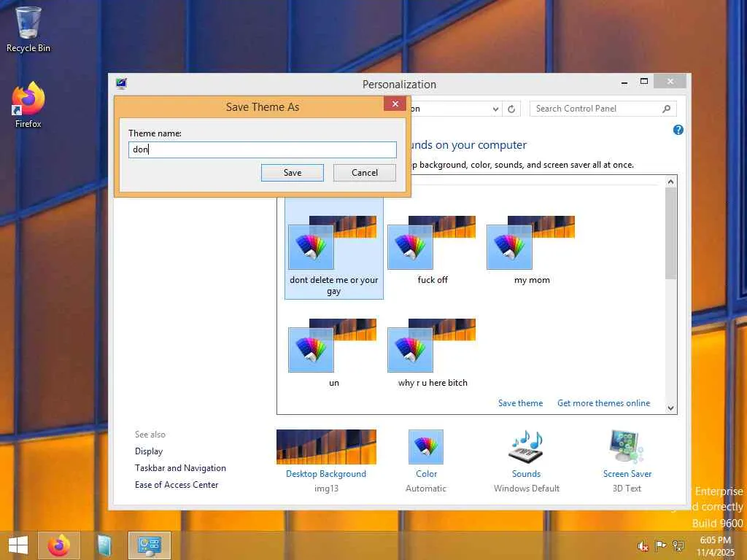The height and width of the screenshot is (560, 747).
Task: Open the Firefox desktop shortcut
Action: pyautogui.click(x=28, y=105)
